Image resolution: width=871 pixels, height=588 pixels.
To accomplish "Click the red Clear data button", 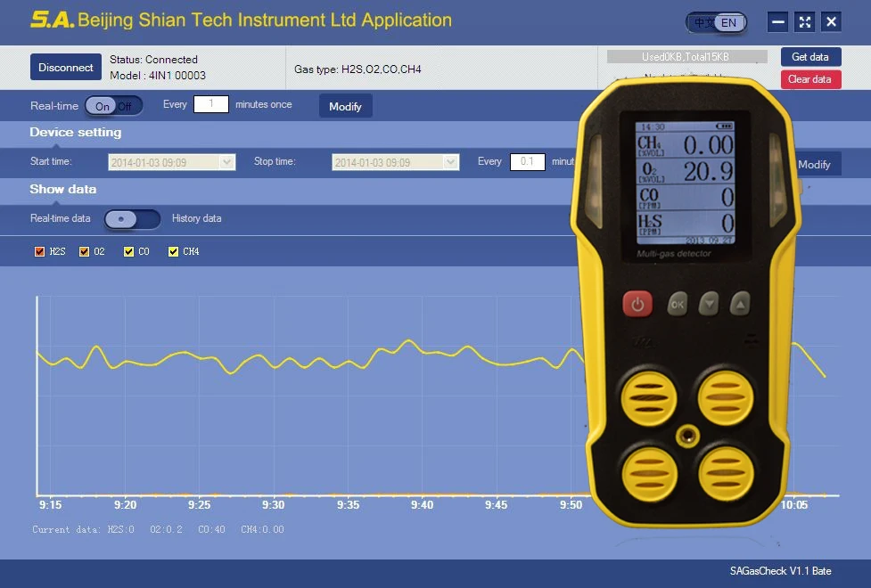I will click(x=810, y=79).
